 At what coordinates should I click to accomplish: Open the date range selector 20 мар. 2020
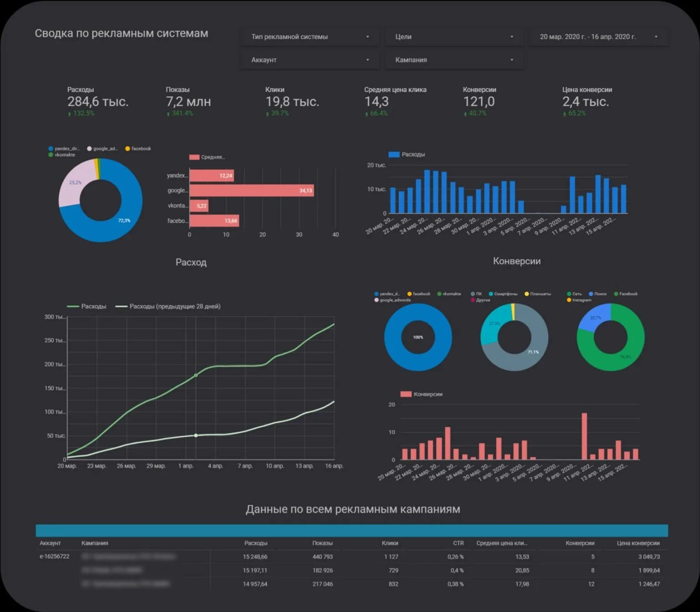(x=598, y=37)
